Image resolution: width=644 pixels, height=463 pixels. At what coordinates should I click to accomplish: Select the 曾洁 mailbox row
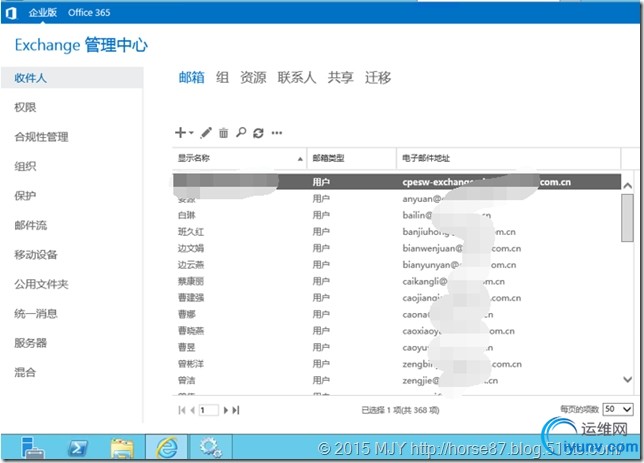tap(397, 380)
